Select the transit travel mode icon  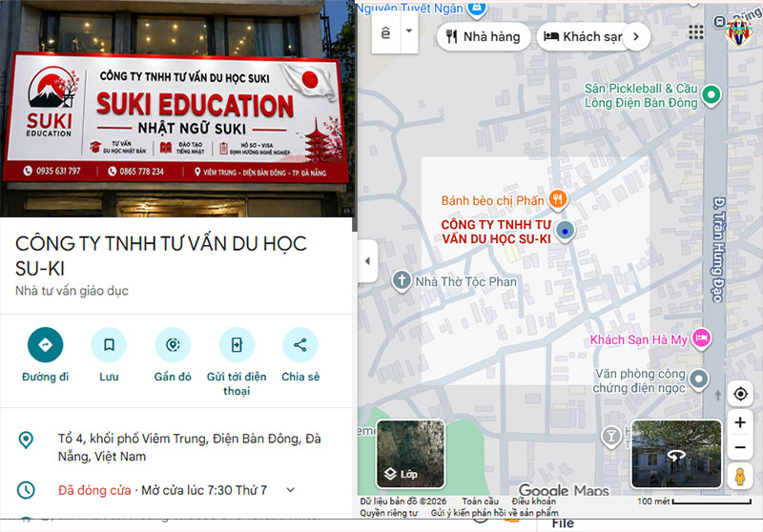click(386, 32)
